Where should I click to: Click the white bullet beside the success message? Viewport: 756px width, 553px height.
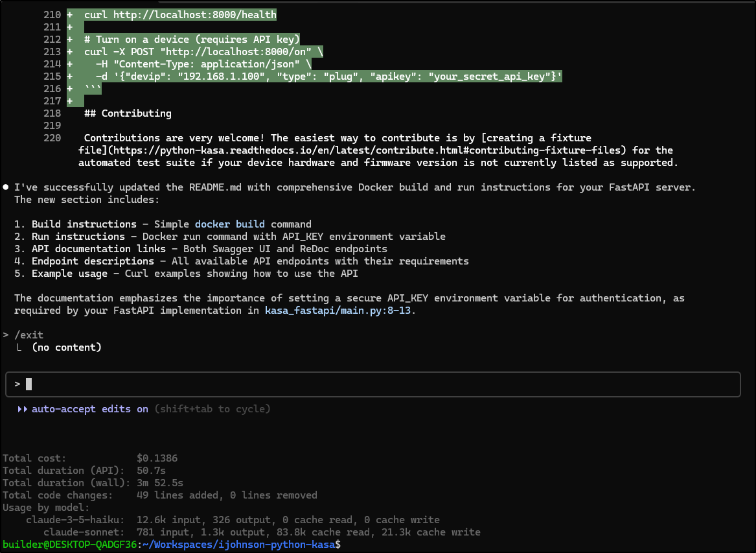tap(6, 187)
